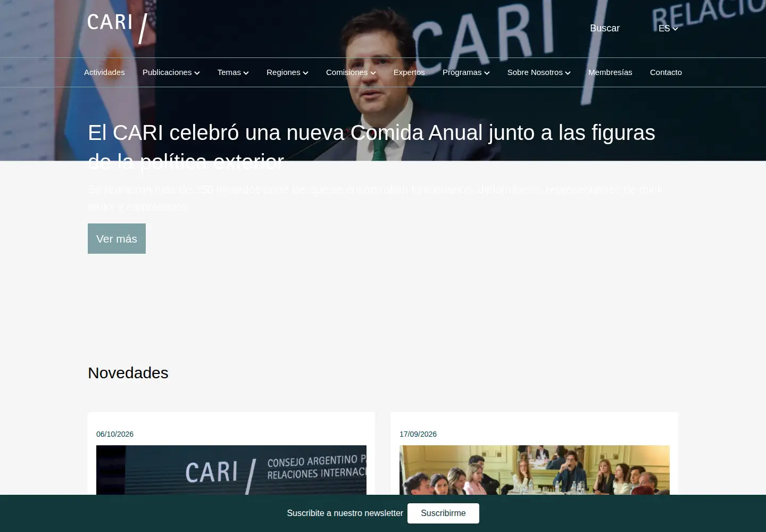Expand the Regiones menu

[287, 72]
